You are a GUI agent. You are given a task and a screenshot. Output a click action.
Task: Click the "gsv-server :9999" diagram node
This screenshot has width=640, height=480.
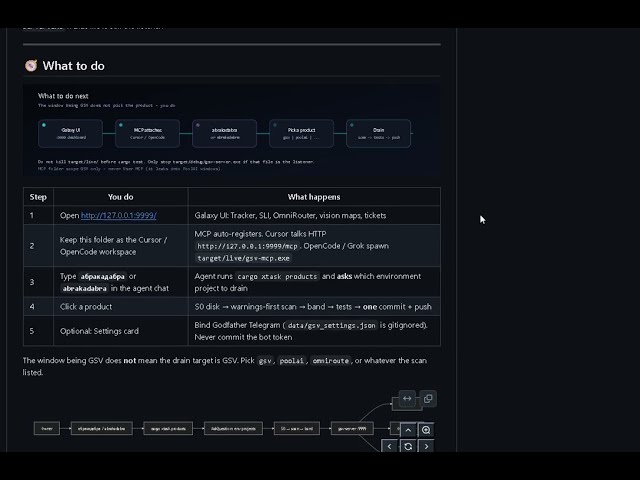point(352,428)
